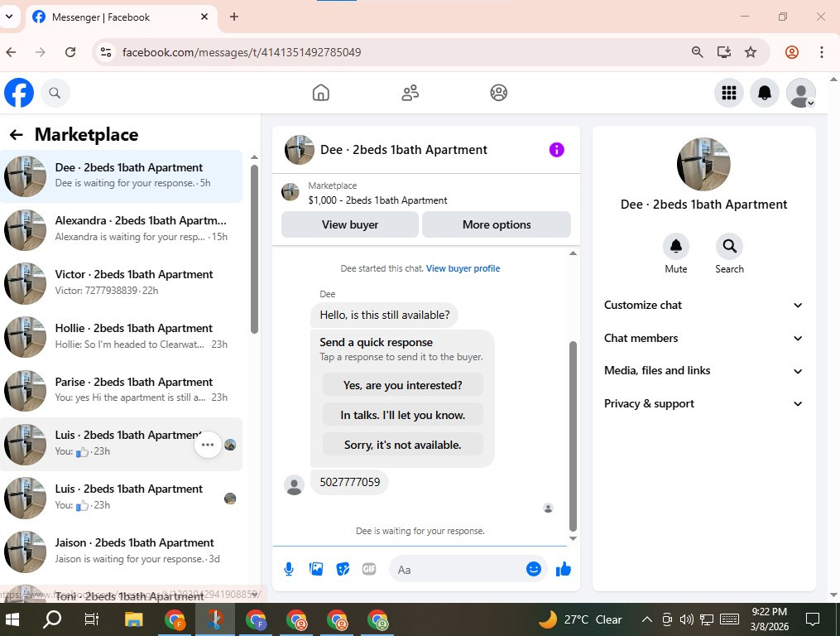Mute this conversation with the bell icon
The image size is (840, 636).
(676, 246)
